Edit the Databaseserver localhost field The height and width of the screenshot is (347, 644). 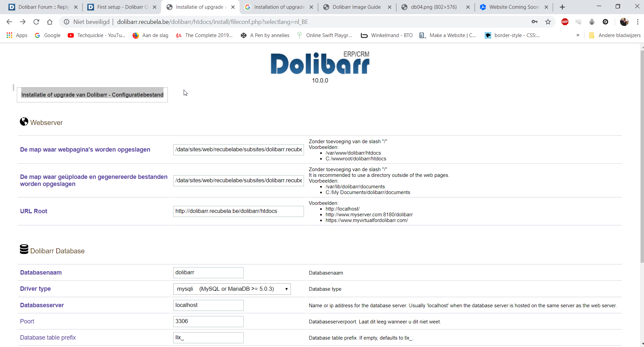(x=208, y=305)
